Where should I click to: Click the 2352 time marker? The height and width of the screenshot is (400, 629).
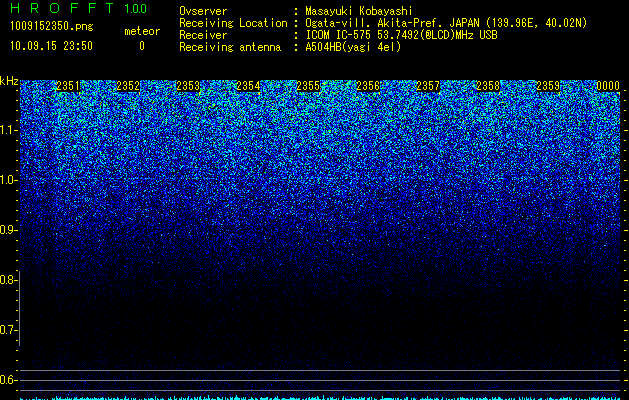coord(128,86)
